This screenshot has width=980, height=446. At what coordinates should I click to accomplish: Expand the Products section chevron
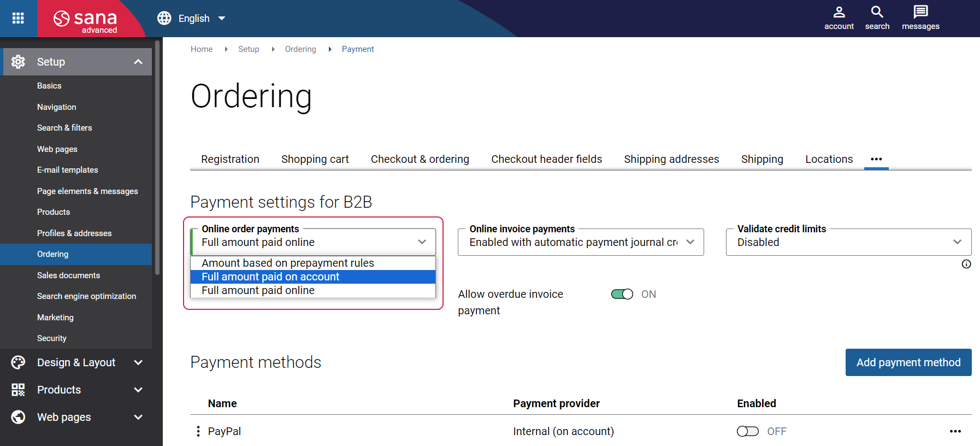138,390
